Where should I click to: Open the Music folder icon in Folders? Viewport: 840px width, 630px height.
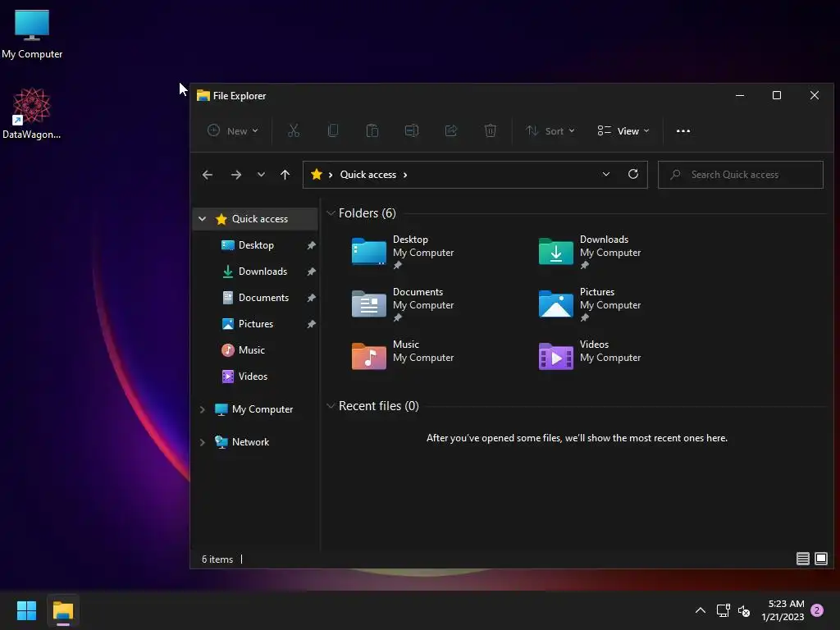368,356
